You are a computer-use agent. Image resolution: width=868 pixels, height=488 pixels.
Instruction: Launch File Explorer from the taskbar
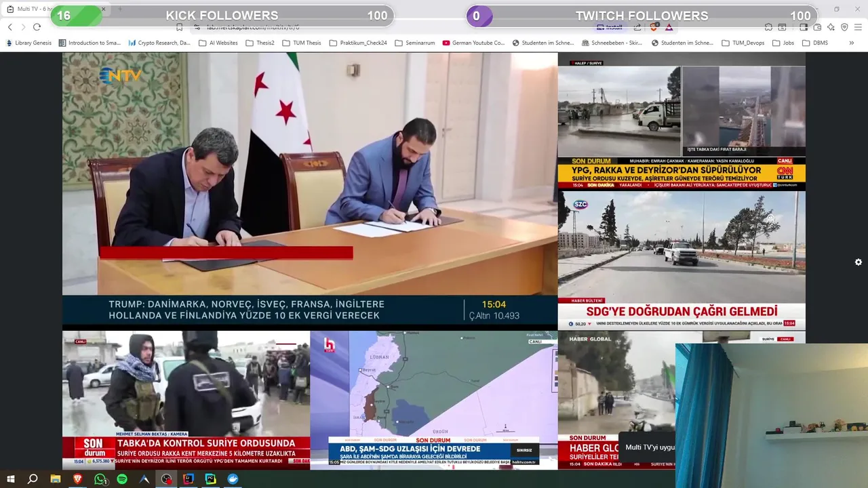point(56,479)
